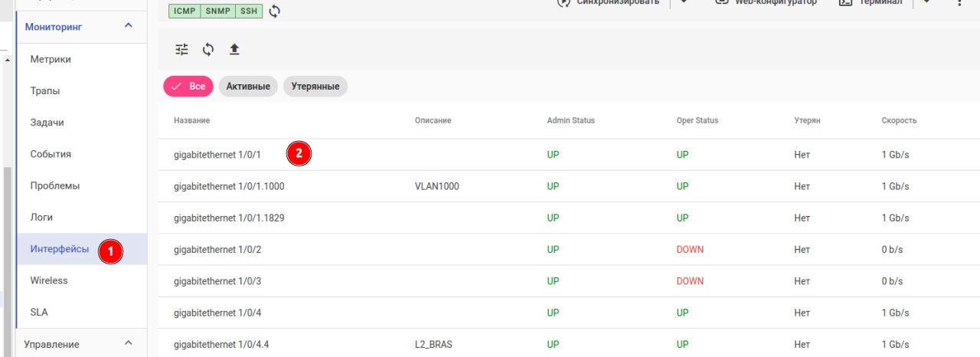The height and width of the screenshot is (357, 980).
Task: Open row gigabitethernet 1/0/3
Action: (569, 281)
